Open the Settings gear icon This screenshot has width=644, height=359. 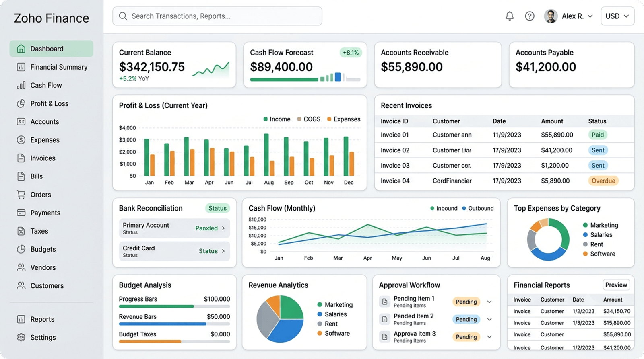[x=21, y=337]
